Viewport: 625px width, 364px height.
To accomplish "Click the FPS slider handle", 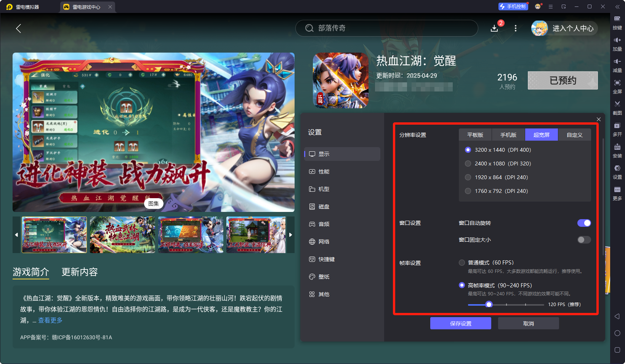I will 489,304.
